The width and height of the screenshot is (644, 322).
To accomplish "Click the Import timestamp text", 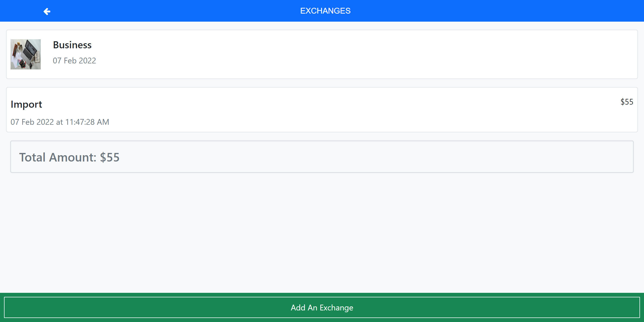I will 60,122.
